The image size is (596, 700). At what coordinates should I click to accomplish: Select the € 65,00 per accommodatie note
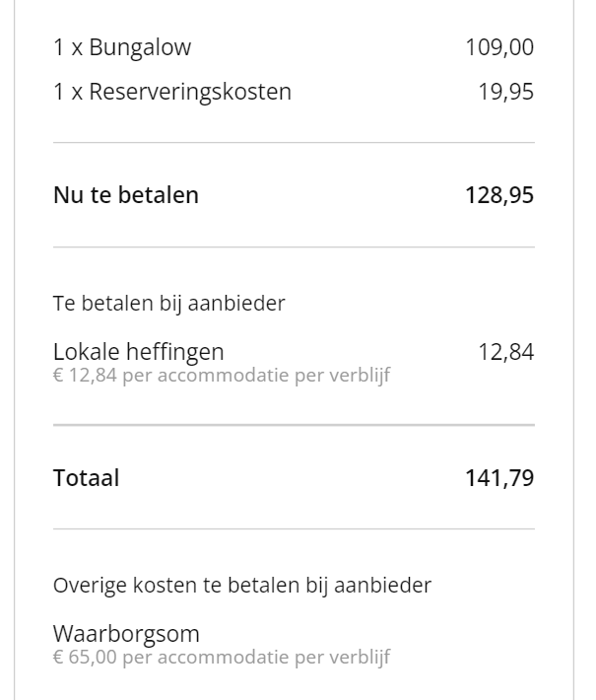coord(222,658)
